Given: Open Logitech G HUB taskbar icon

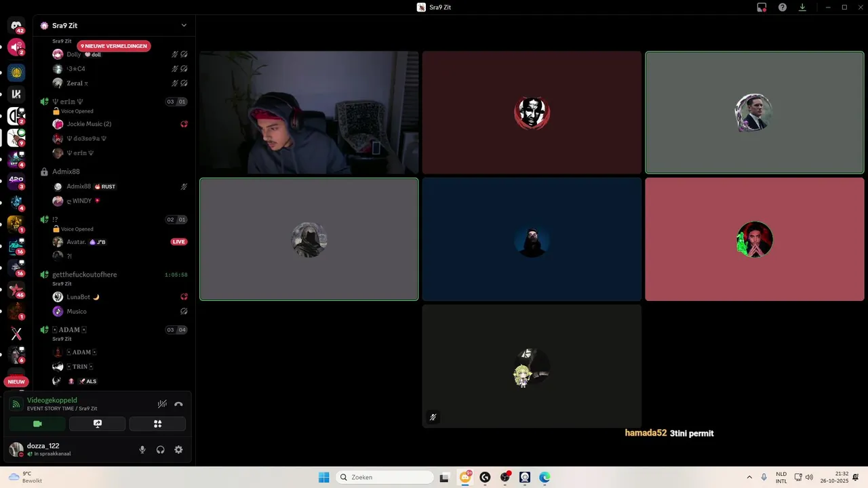Looking at the screenshot, I should 485,477.
